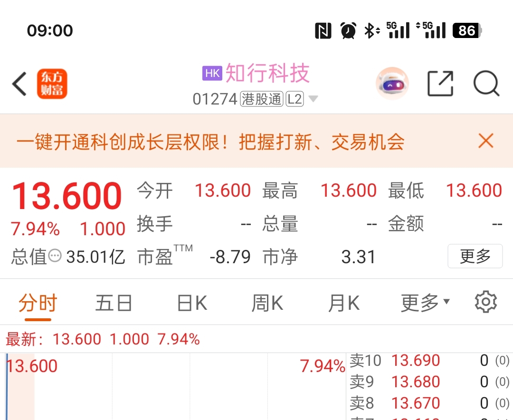Select the 卖8 13.670 order row
513x420 pixels.
[x=429, y=403]
